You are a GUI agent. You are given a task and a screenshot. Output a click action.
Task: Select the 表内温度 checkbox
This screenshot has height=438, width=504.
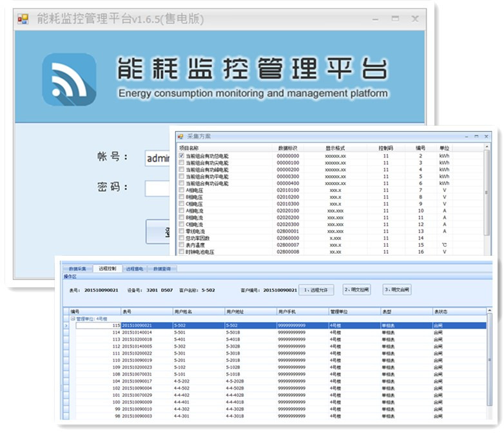click(182, 245)
